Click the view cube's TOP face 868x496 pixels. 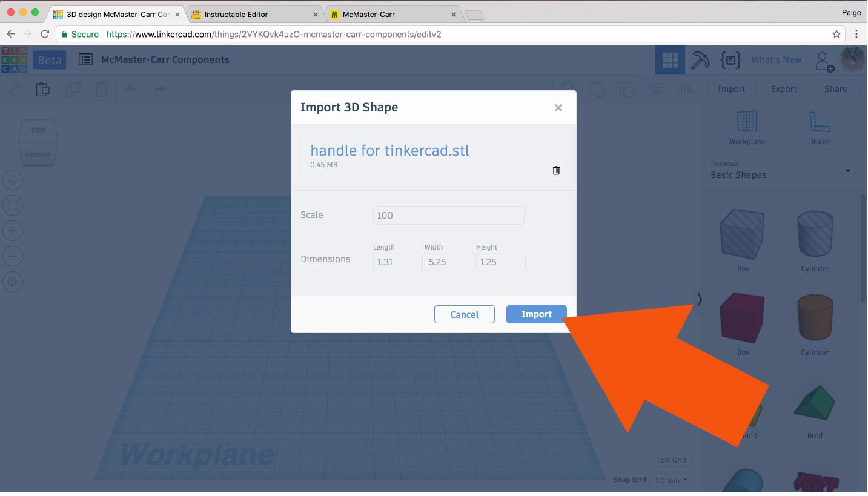38,130
